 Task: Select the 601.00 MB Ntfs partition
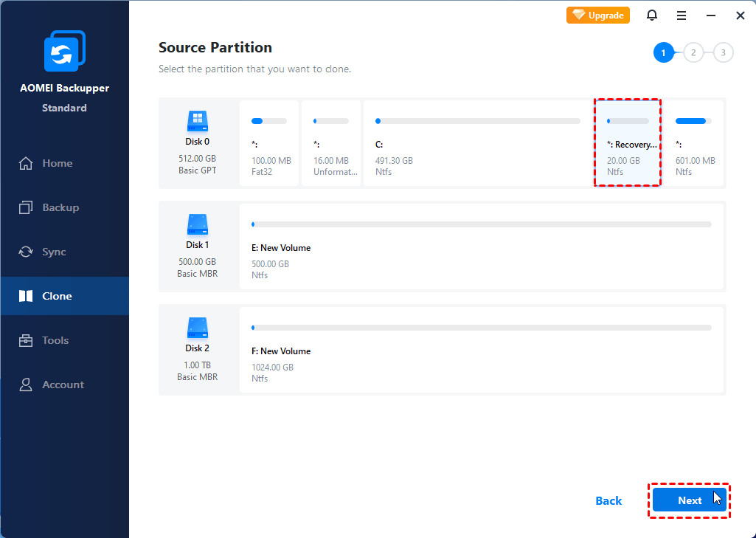[x=693, y=143]
